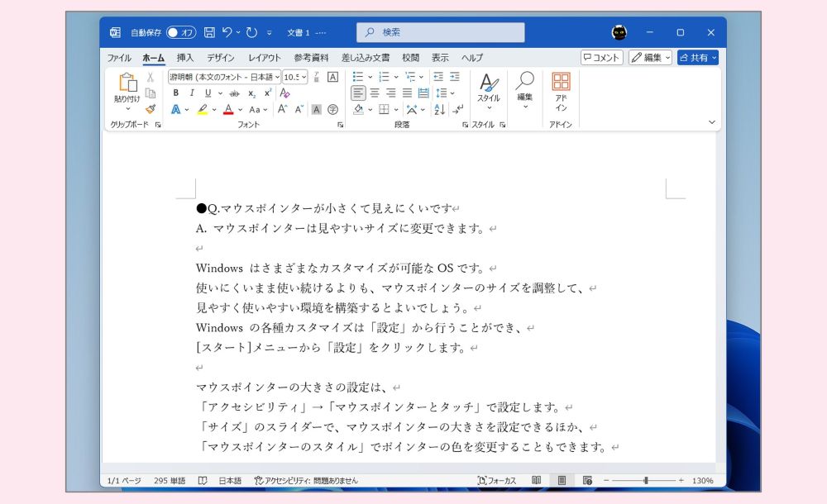
Task: Click the Enclosed Characters (囲い文字) icon
Action: click(x=332, y=110)
